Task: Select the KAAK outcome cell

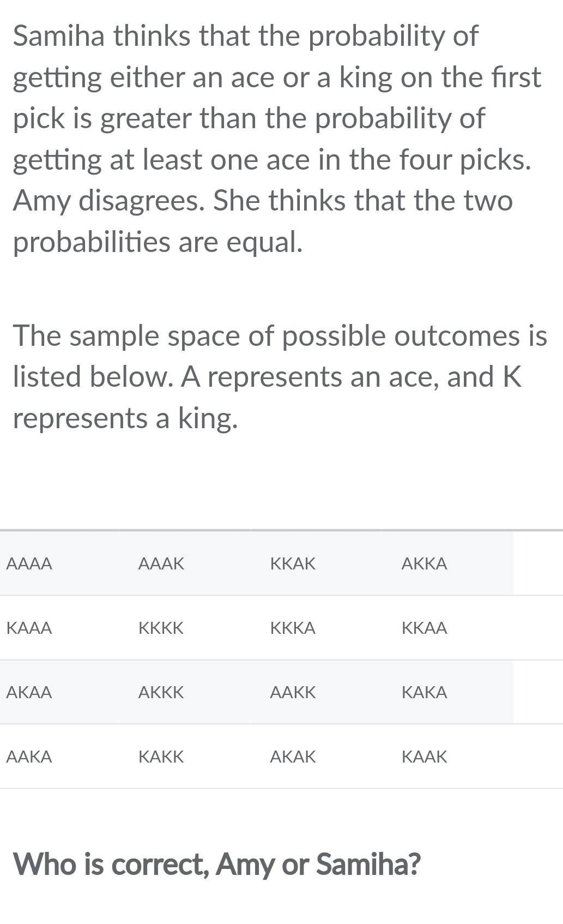Action: click(x=424, y=757)
